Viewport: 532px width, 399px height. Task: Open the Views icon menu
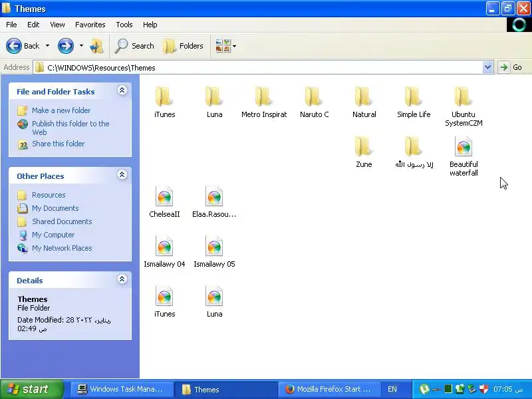point(223,46)
